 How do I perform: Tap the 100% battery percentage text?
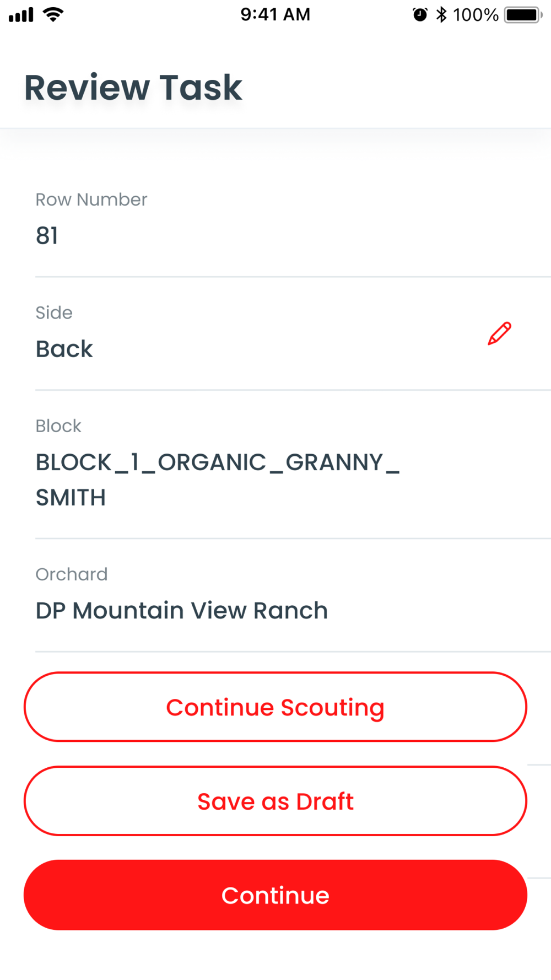click(476, 15)
